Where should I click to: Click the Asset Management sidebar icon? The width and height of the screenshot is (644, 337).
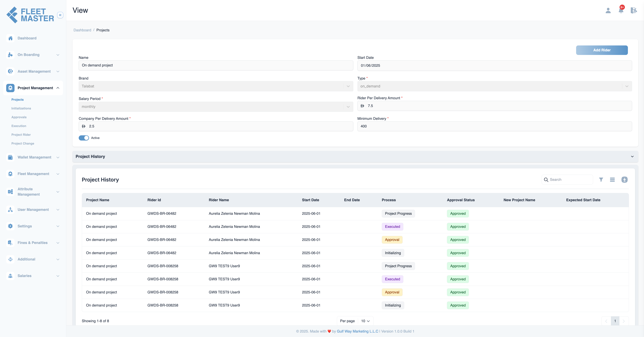pos(10,71)
